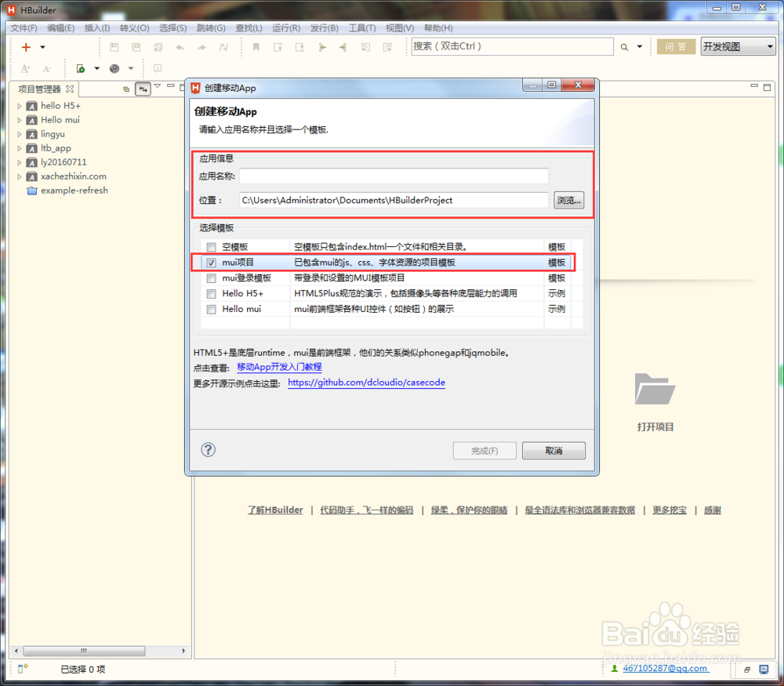784x686 pixels.
Task: Click the run on device toolbar icon
Action: [81, 68]
